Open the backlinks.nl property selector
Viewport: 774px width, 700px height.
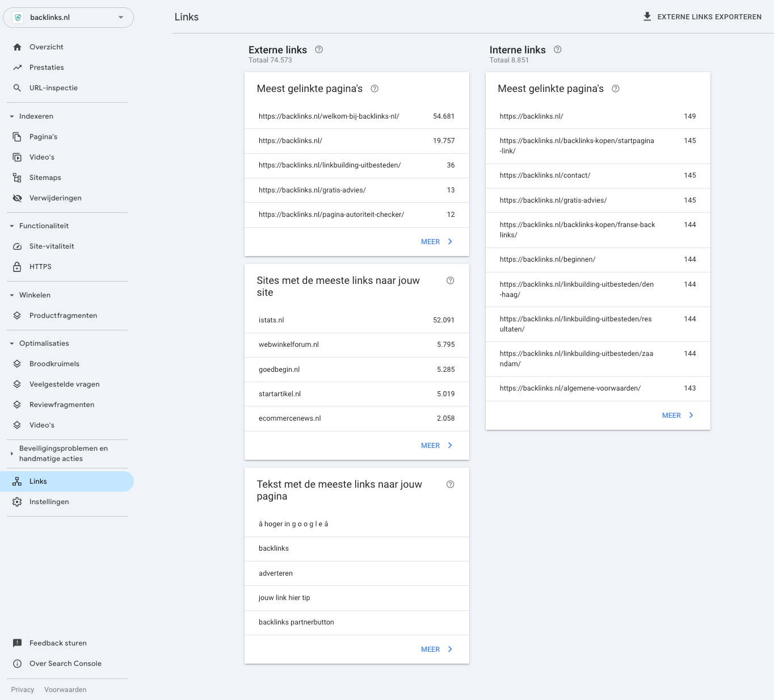point(68,17)
